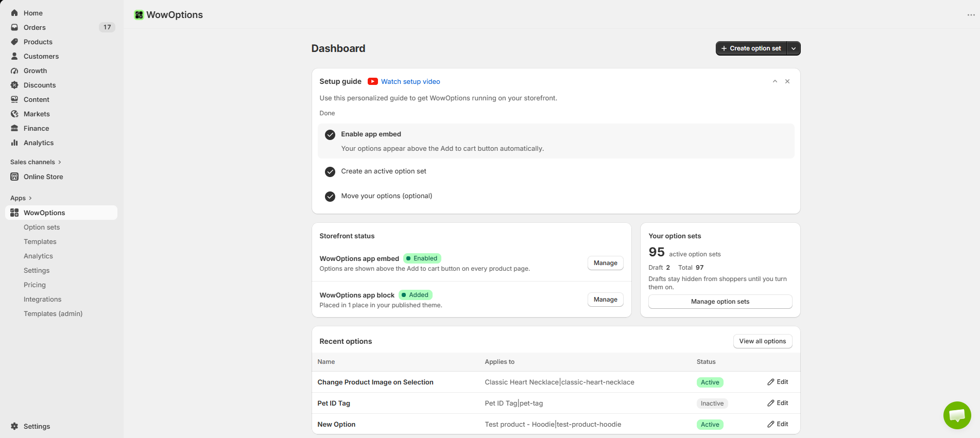Click pencil icon for New Option row
Screen dimensions: 980x438
pos(771,424)
